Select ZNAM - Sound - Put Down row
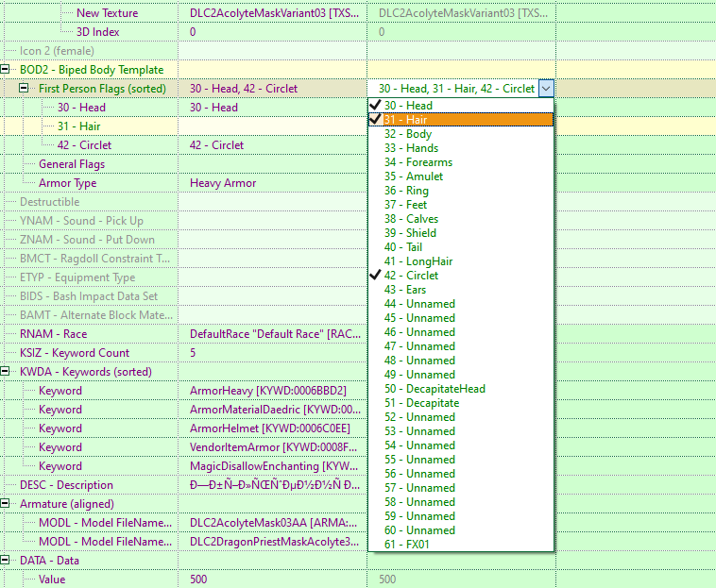The width and height of the screenshot is (716, 588). (x=87, y=240)
